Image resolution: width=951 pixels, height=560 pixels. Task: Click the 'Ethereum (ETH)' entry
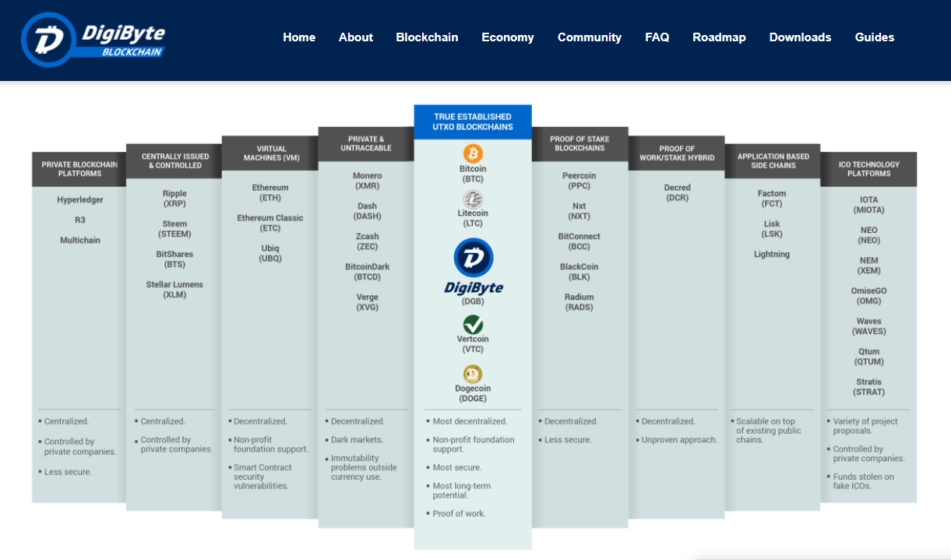270,193
